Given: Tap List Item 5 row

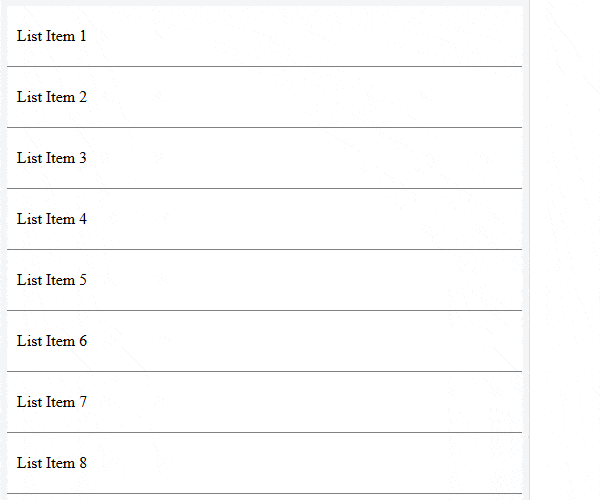Looking at the screenshot, I should pos(264,280).
